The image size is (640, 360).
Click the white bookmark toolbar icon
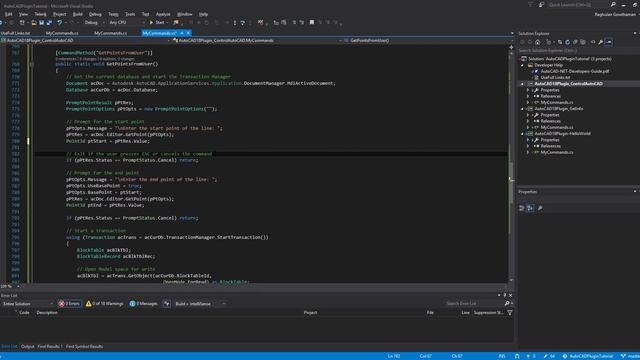tap(312, 22)
